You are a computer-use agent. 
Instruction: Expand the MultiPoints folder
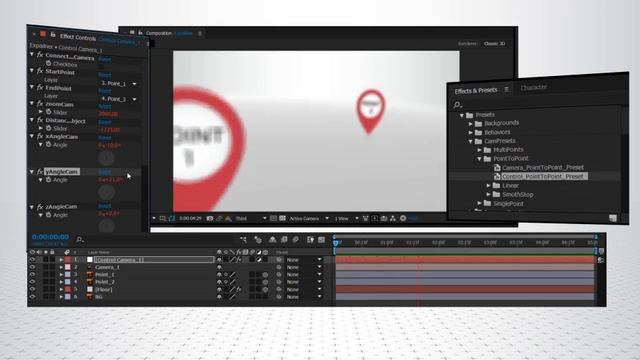tap(480, 150)
